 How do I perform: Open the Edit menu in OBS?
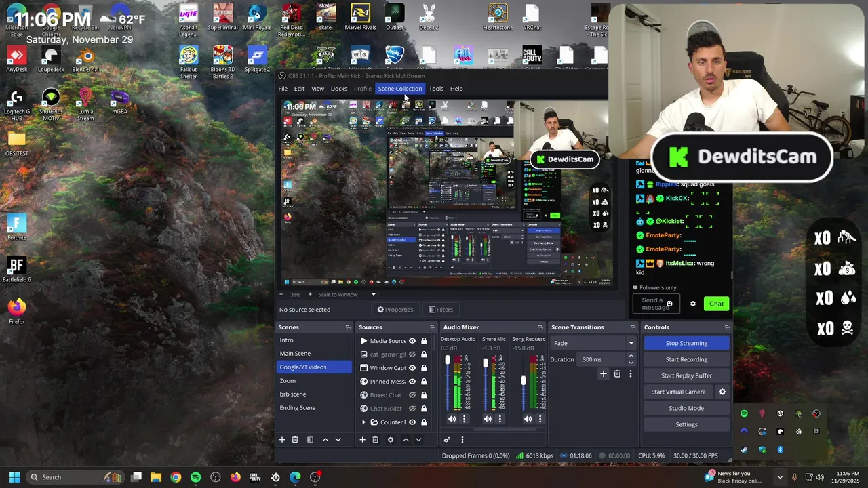[299, 89]
